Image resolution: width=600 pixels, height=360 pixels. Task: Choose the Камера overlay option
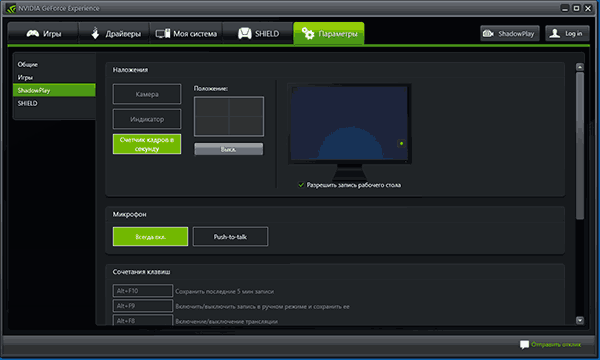pos(147,94)
